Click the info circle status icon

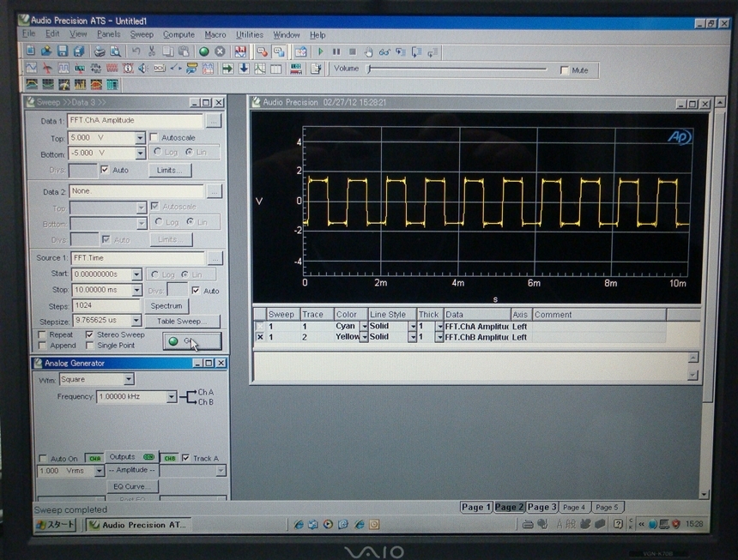click(128, 69)
